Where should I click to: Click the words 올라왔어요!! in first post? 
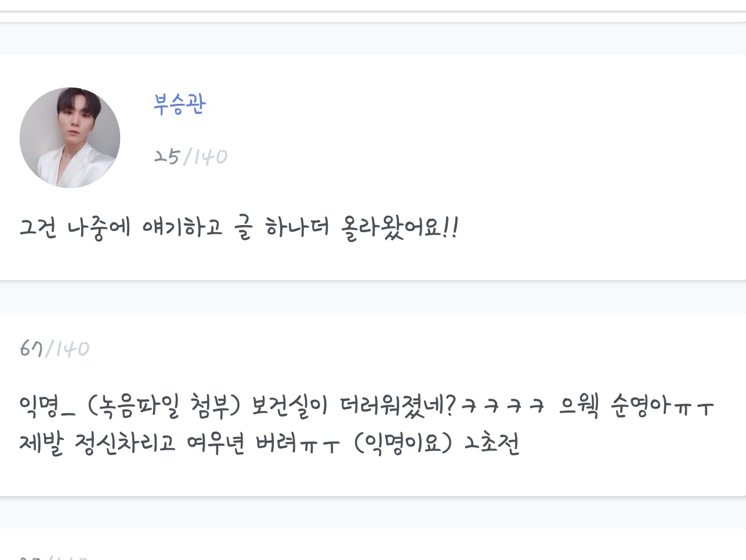click(x=399, y=227)
